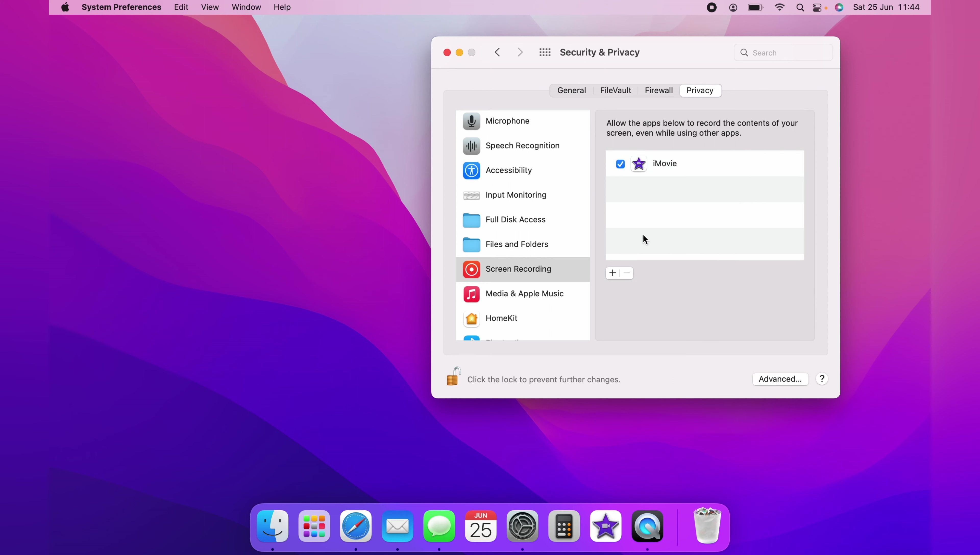Select Input Monitoring in the privacy list

pyautogui.click(x=523, y=195)
